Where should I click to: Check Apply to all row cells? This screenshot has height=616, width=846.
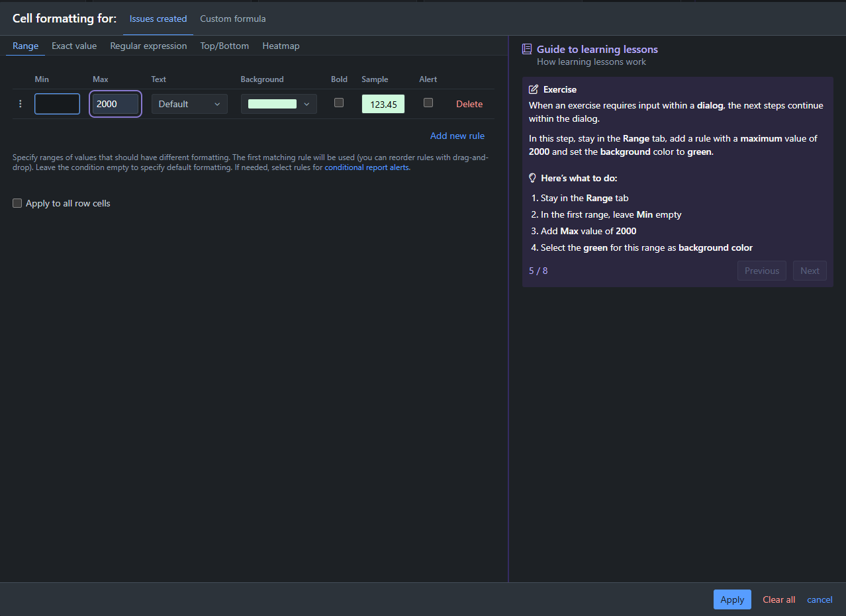point(17,203)
